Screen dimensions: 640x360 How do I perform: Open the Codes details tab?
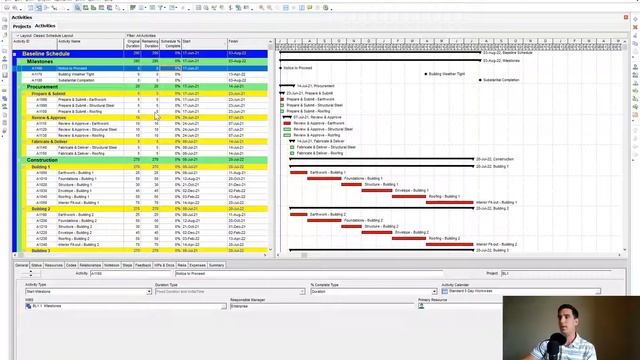point(71,265)
